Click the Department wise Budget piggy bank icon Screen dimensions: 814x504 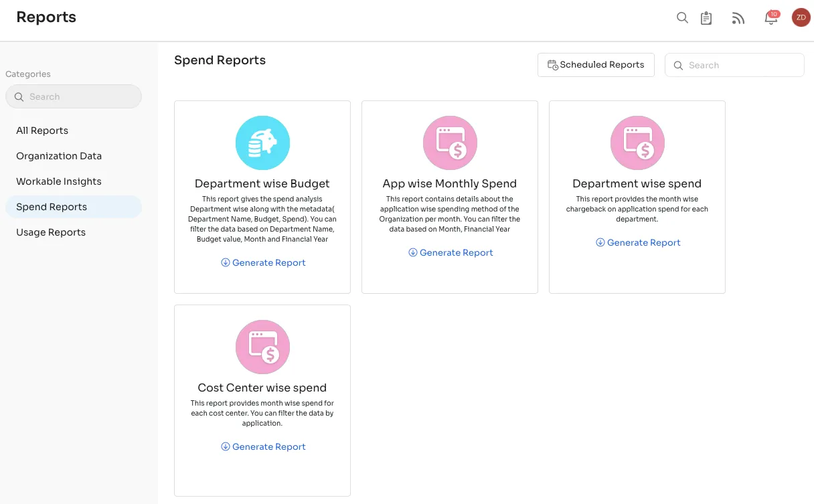coord(262,143)
